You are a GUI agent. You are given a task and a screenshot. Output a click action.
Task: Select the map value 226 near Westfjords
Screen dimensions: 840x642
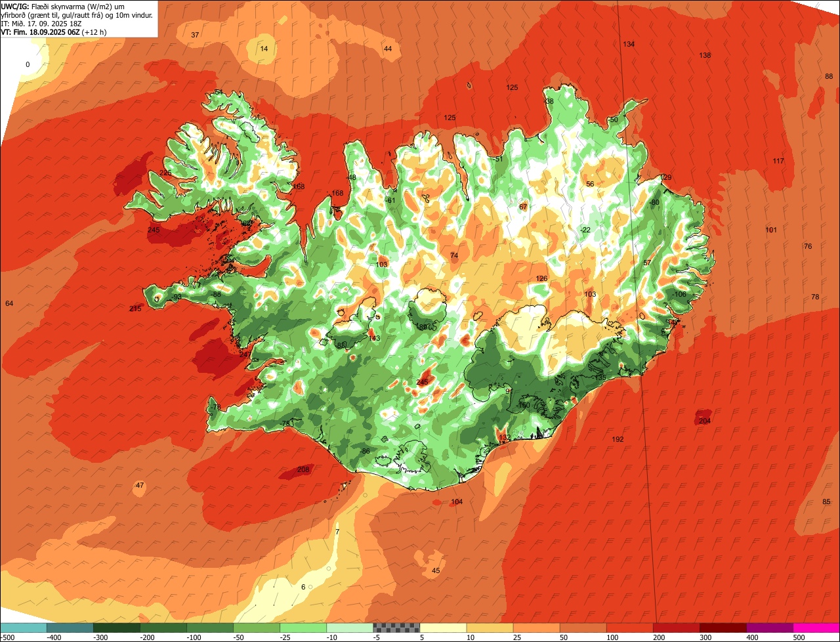165,173
